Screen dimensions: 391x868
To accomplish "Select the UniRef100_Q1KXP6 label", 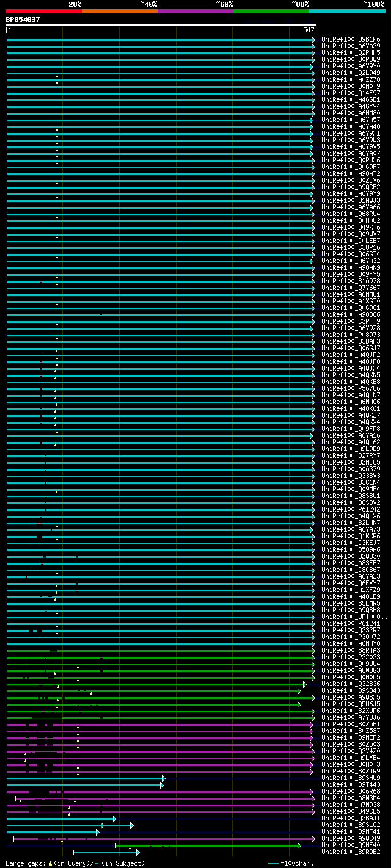I will point(351,536).
